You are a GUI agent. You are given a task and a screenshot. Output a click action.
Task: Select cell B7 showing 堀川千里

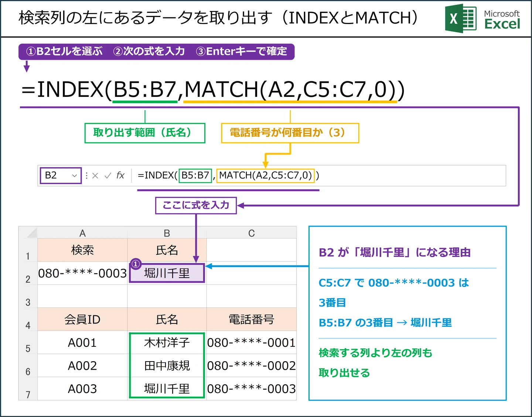pyautogui.click(x=167, y=389)
